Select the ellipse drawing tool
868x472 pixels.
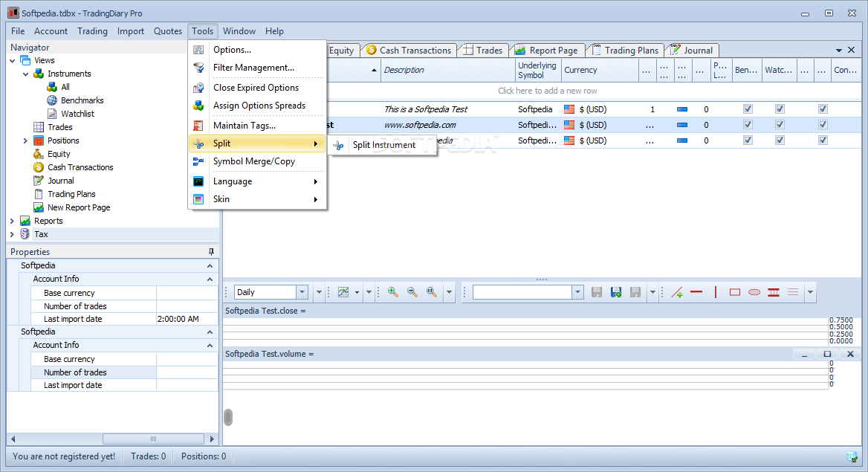[x=754, y=292]
